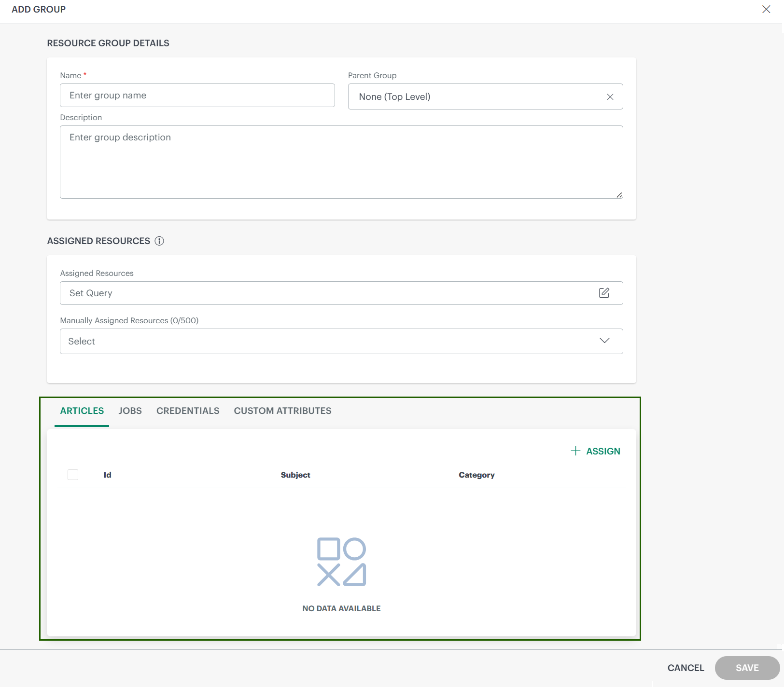Click the info icon beside ASSIGNED RESOURCES
This screenshot has width=784, height=687.
[x=160, y=241]
